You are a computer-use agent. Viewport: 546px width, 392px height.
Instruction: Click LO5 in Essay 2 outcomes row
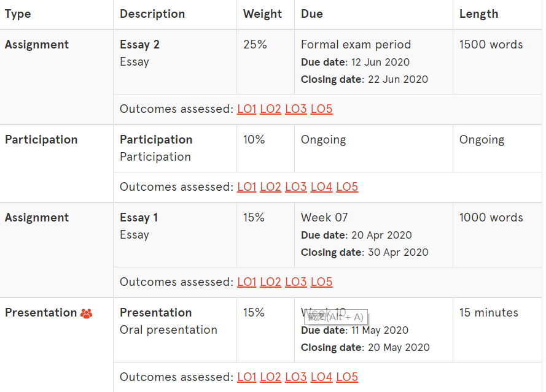point(321,109)
